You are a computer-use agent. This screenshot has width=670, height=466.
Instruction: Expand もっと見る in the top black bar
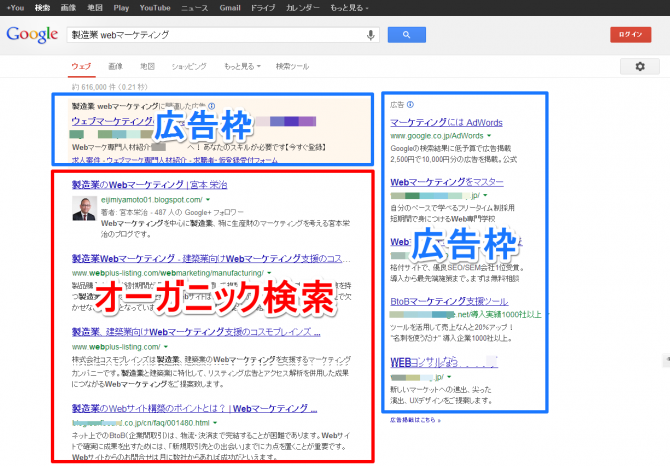pos(349,8)
